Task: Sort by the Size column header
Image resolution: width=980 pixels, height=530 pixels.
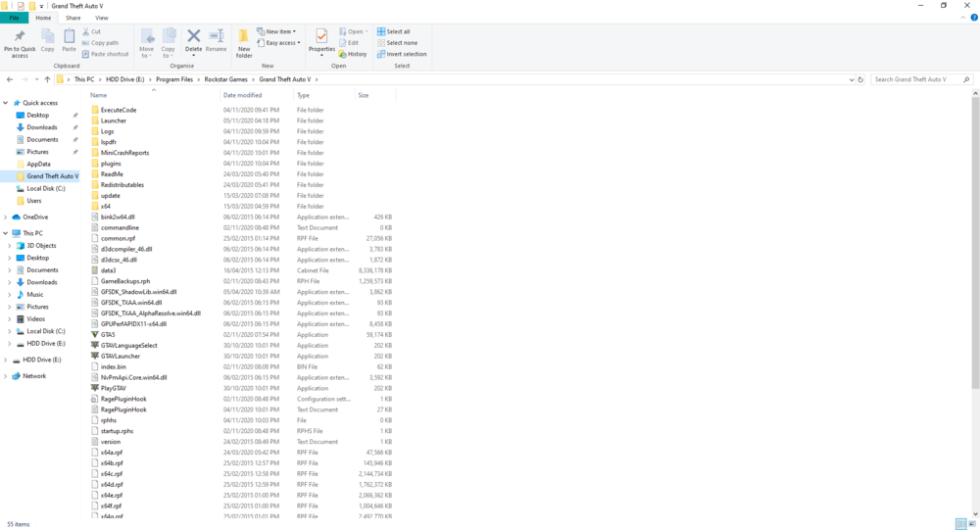Action: (x=364, y=95)
